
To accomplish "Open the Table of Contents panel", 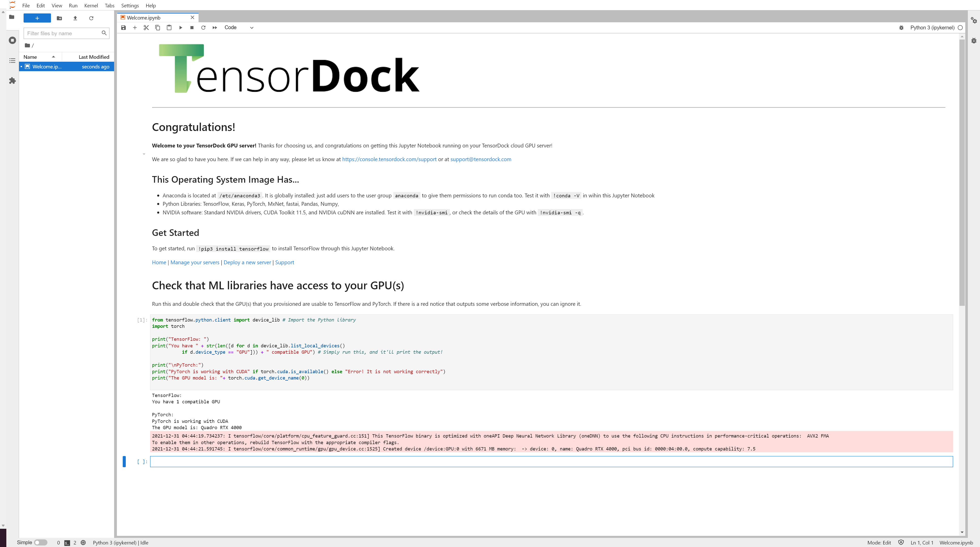I will (x=12, y=61).
